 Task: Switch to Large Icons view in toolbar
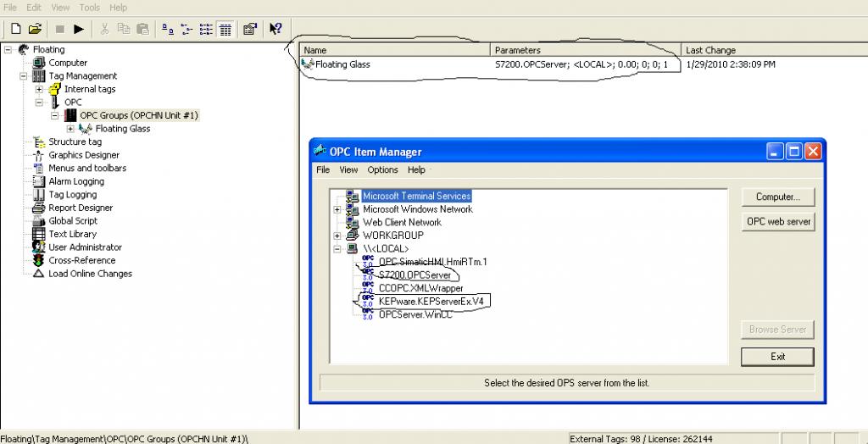[x=167, y=30]
